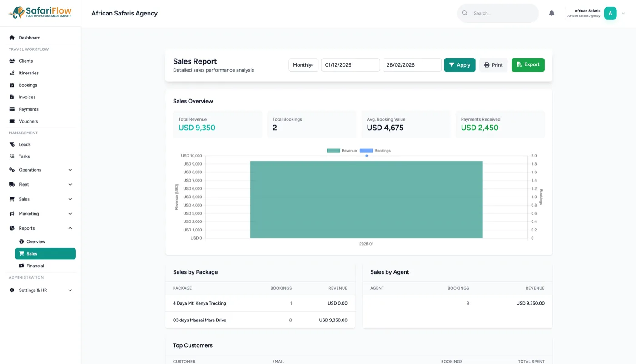Viewport: 636px width, 364px height.
Task: Click the Vouchers menu label
Action: [28, 121]
